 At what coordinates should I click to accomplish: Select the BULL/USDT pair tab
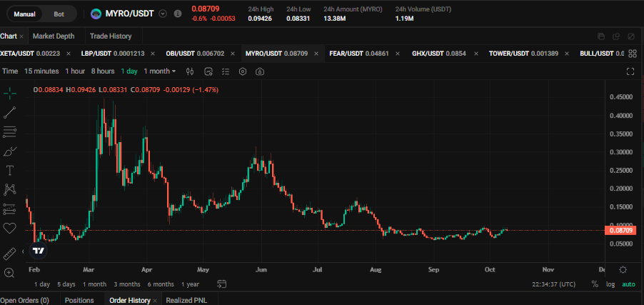tap(602, 54)
